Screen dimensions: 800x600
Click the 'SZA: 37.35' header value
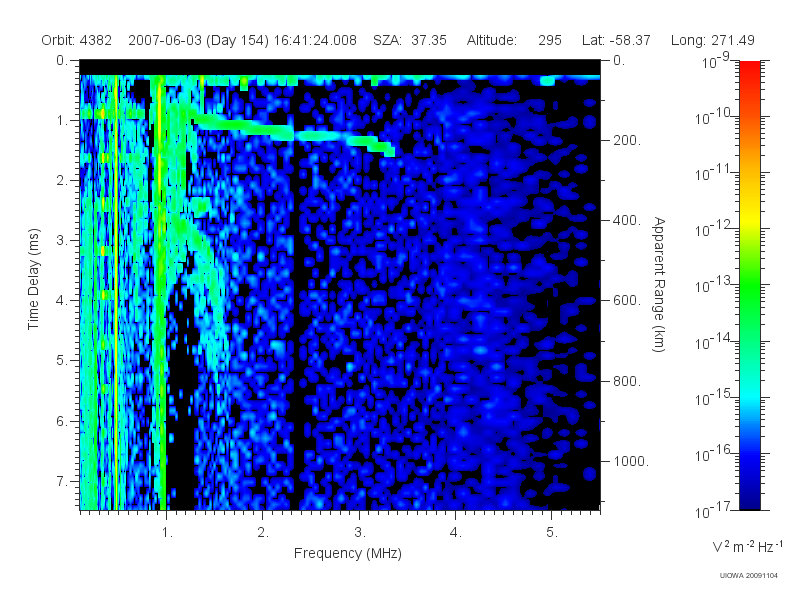(410, 40)
